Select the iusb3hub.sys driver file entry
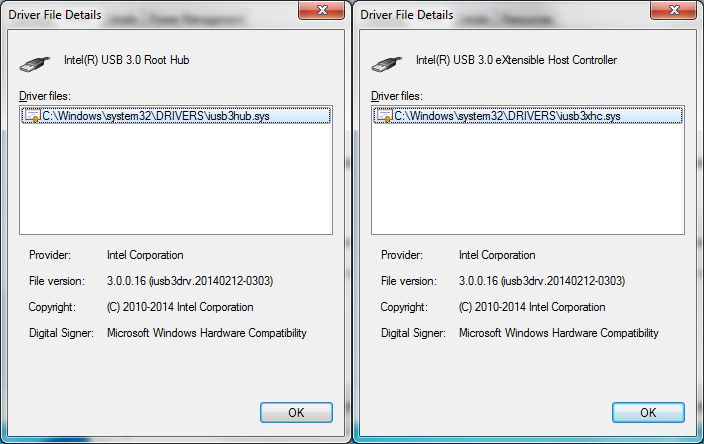The image size is (704, 444). point(176,116)
